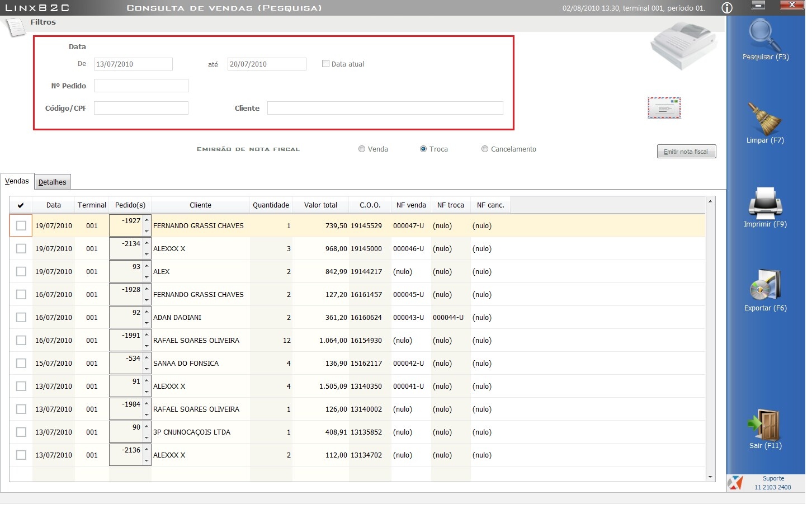
Task: Enable the Data atual checkbox
Action: [x=325, y=64]
